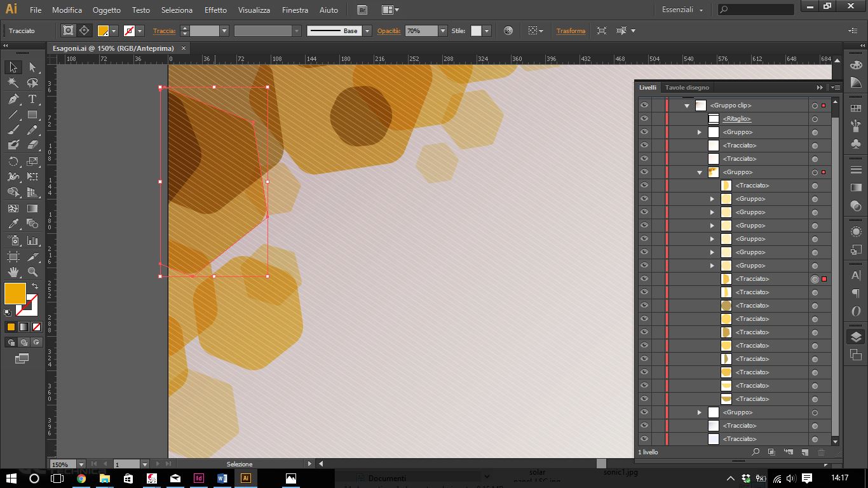Collapse the <Gruppo clip> tree arrow

pos(687,105)
